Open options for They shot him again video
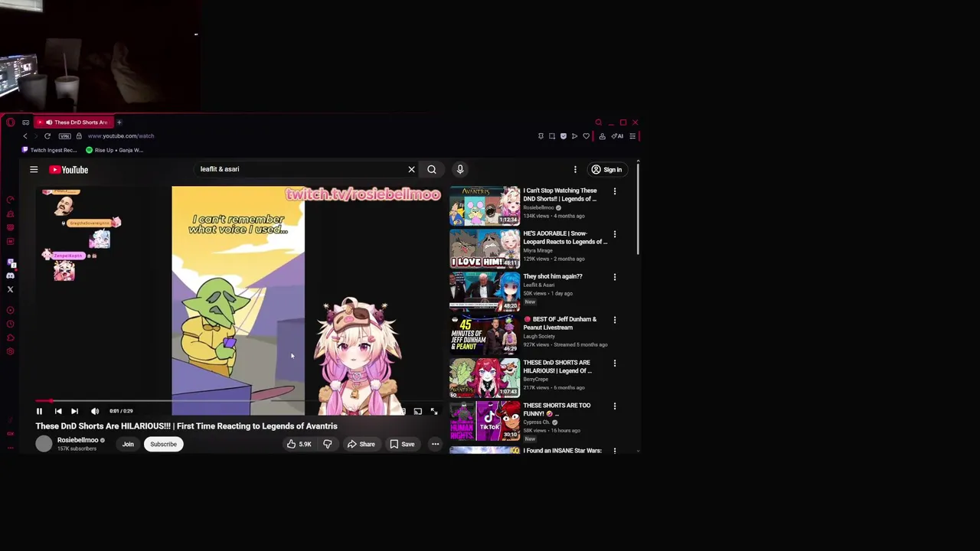980x551 pixels. 614,277
